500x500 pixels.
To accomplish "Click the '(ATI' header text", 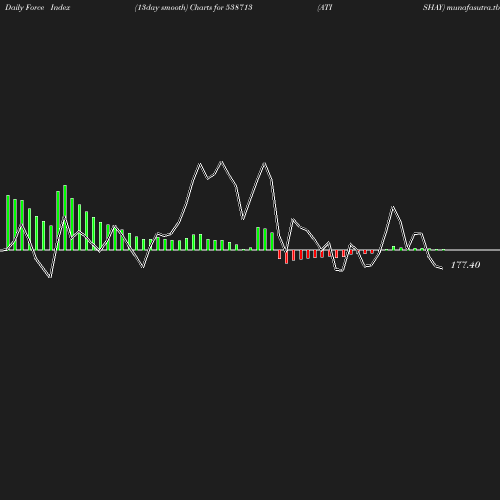I will point(325,8).
